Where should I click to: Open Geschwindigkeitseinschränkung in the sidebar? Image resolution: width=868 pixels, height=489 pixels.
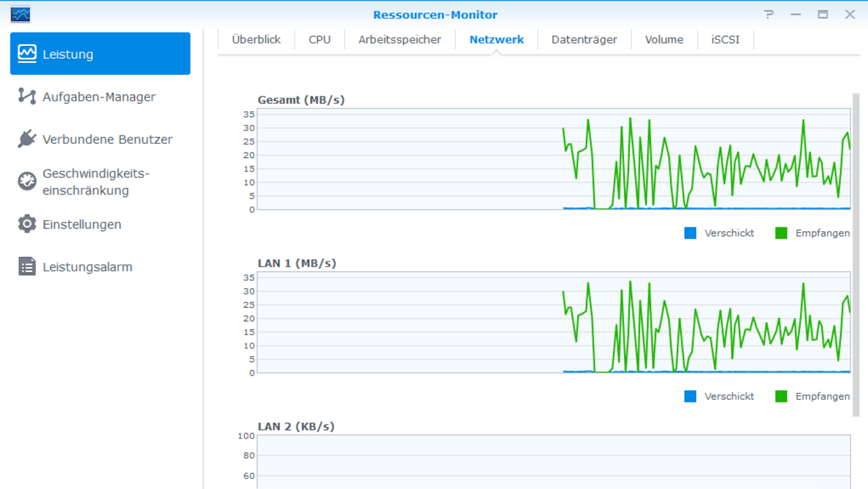click(100, 182)
